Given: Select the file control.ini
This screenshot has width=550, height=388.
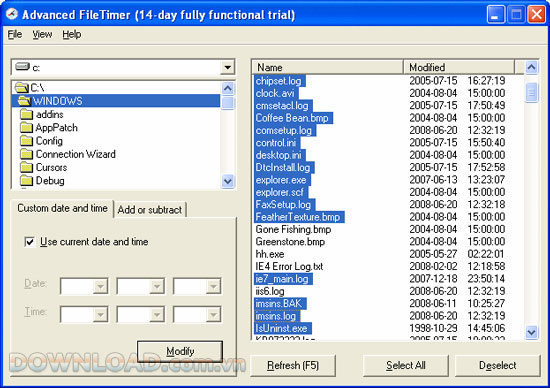Looking at the screenshot, I should click(276, 143).
